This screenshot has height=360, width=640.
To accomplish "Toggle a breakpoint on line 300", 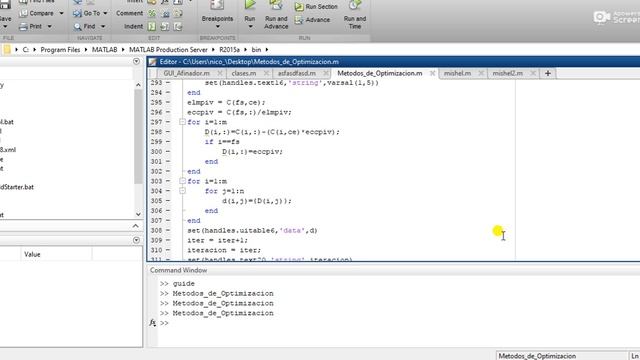I will (168, 151).
